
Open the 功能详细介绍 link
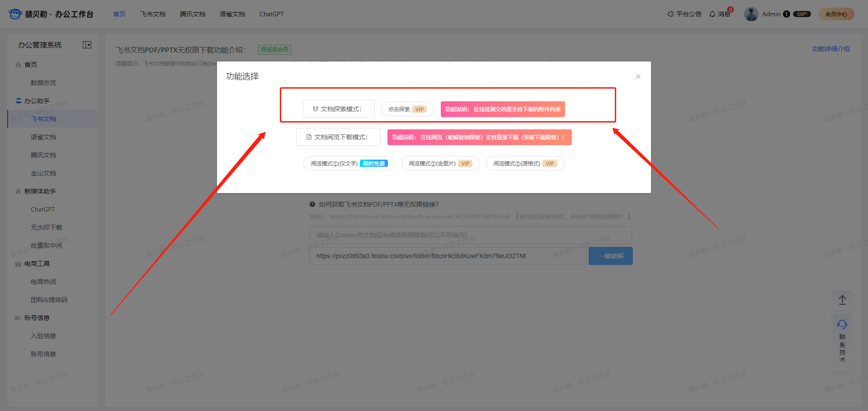[830, 49]
